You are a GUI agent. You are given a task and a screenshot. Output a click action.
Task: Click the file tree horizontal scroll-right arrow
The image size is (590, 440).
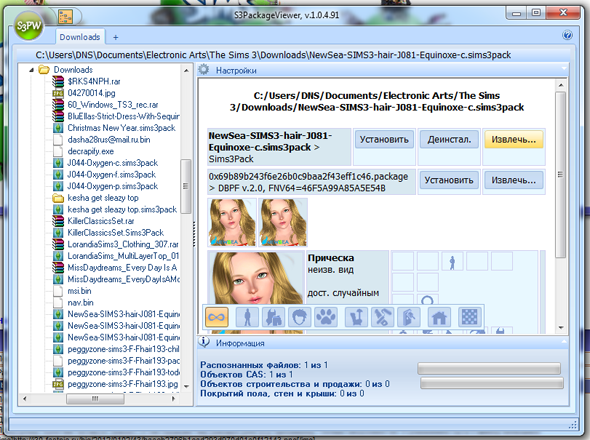173,399
